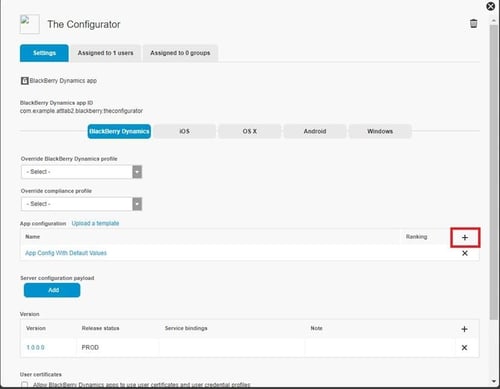Open Override BlackBerry Dynamics profile dropdown
This screenshot has width=500, height=389.
point(82,172)
